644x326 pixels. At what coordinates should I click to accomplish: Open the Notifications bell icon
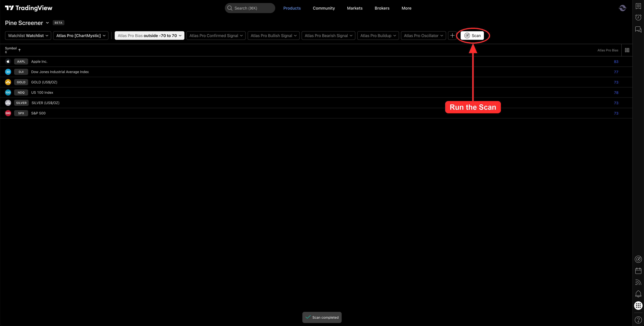point(638,294)
